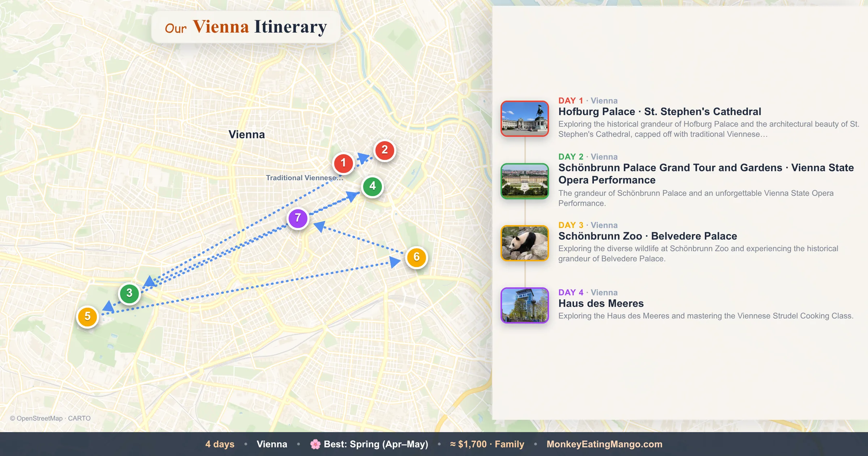This screenshot has width=868, height=456.
Task: Select green map marker number 3
Action: pyautogui.click(x=129, y=293)
